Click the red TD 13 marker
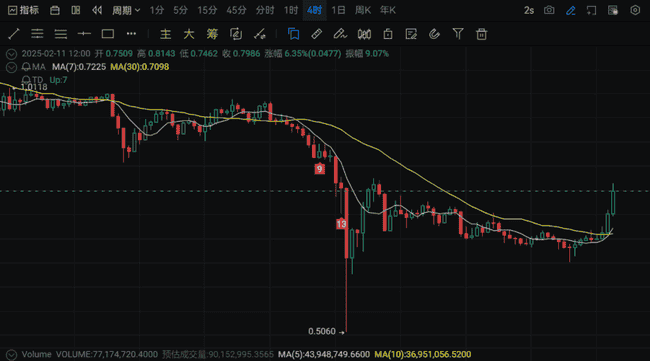This screenshot has width=650, height=361. pyautogui.click(x=341, y=224)
